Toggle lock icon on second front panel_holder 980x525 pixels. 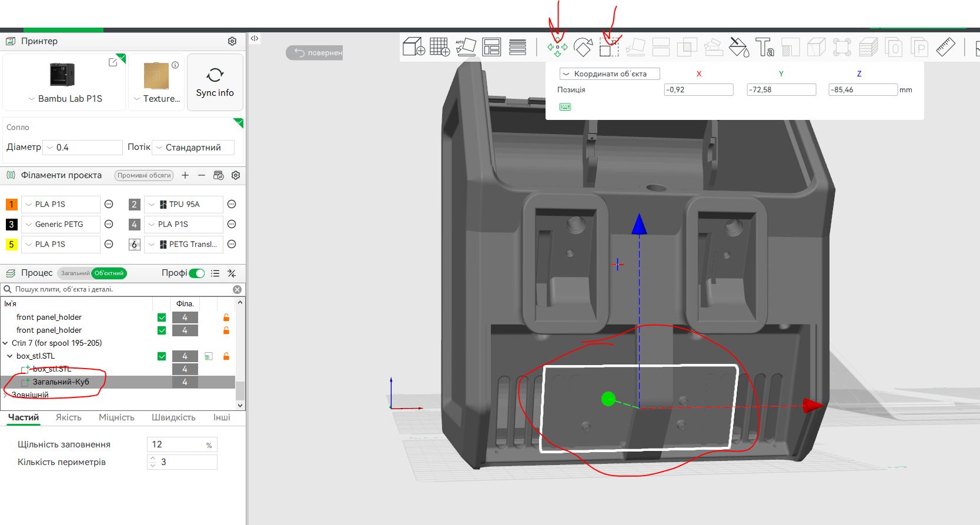[226, 330]
